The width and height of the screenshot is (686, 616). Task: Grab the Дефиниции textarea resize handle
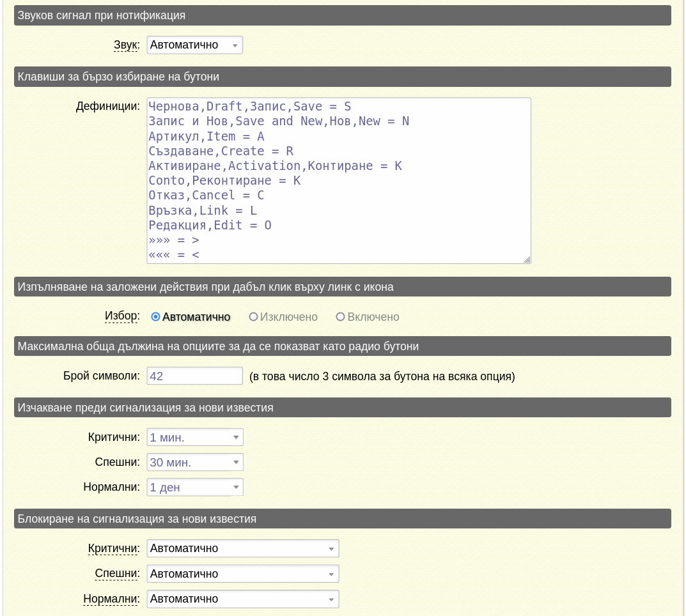pos(527,259)
